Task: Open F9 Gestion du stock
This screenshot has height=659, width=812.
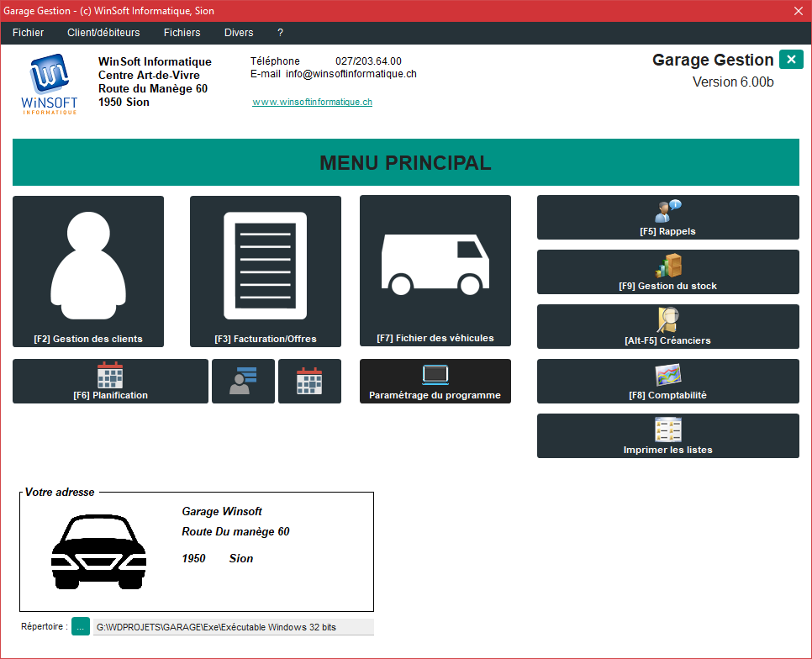Action: 668,272
